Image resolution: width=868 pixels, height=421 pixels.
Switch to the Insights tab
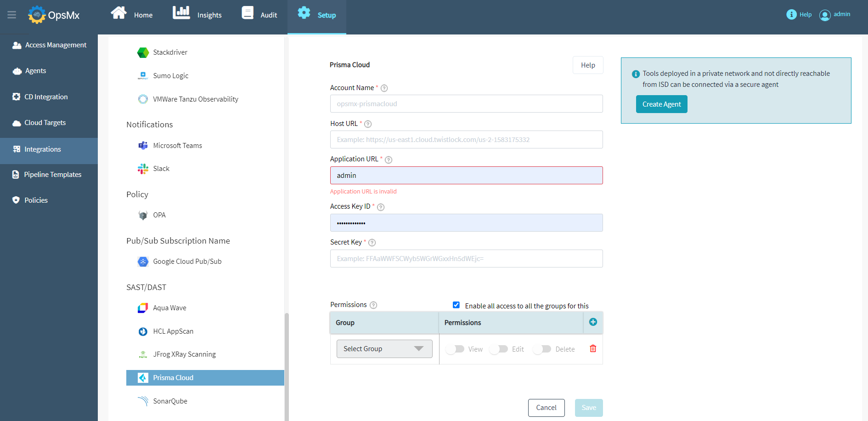click(197, 15)
